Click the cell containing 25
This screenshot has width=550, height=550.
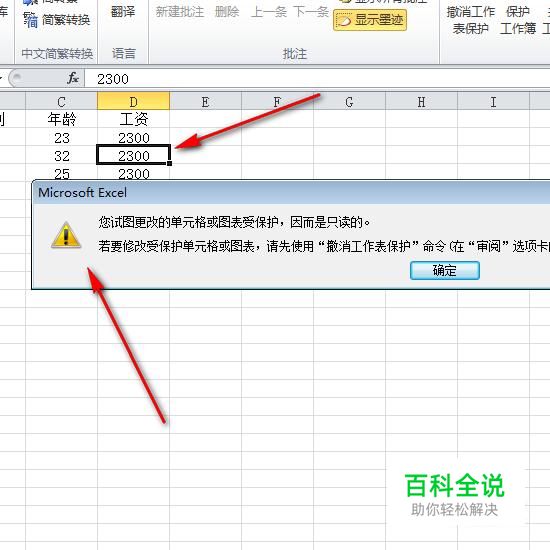61,173
